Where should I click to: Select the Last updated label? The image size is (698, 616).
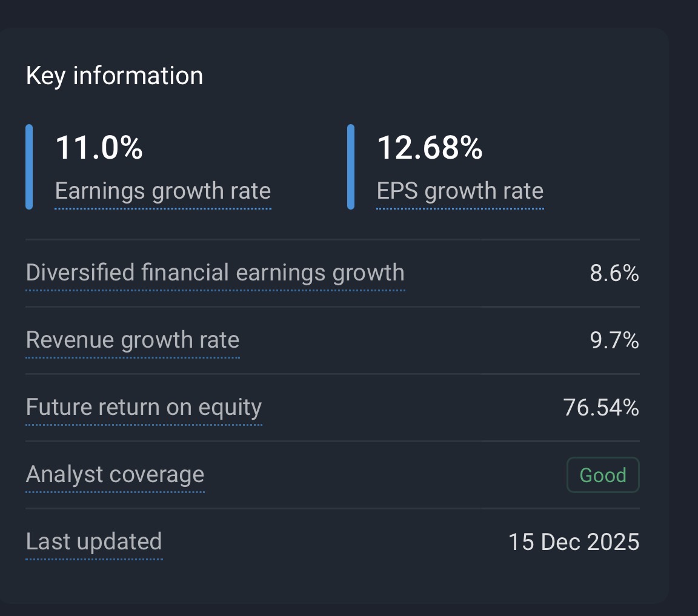coord(94,542)
